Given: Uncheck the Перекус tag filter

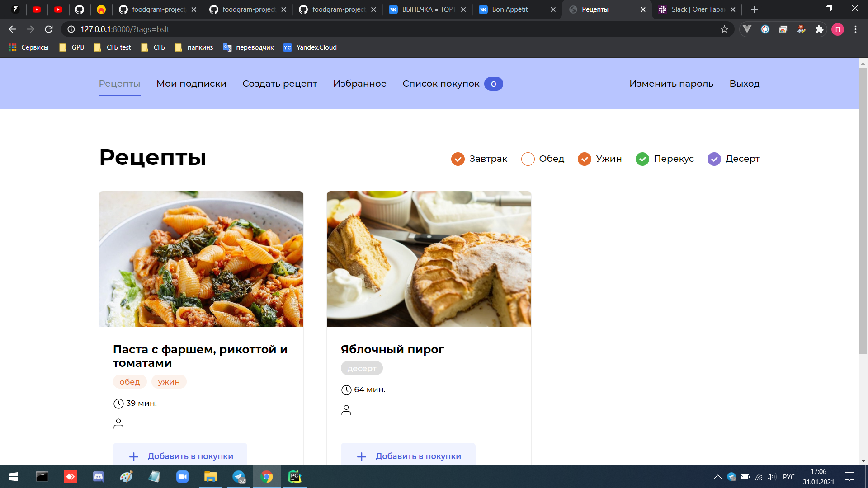Looking at the screenshot, I should click(x=642, y=159).
